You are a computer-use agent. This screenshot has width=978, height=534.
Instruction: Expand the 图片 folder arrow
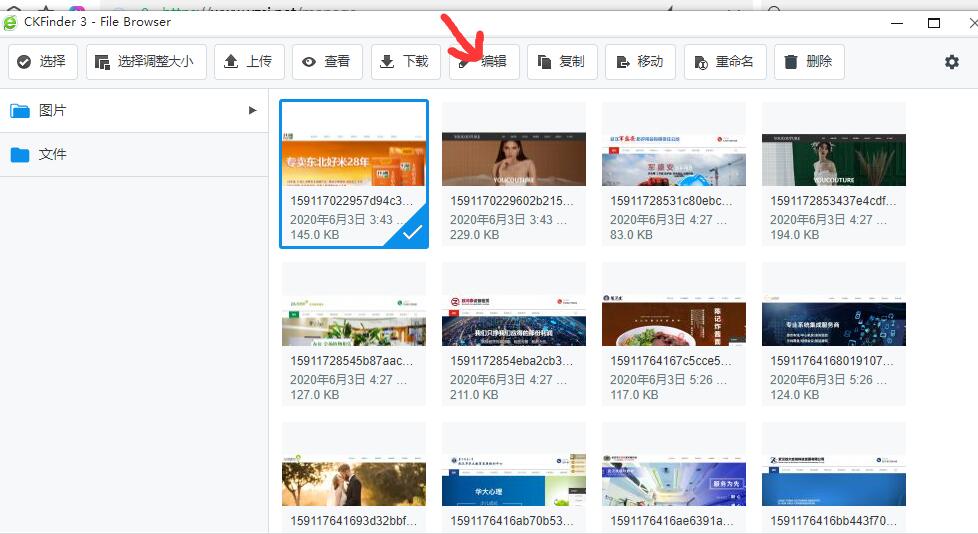pos(253,110)
